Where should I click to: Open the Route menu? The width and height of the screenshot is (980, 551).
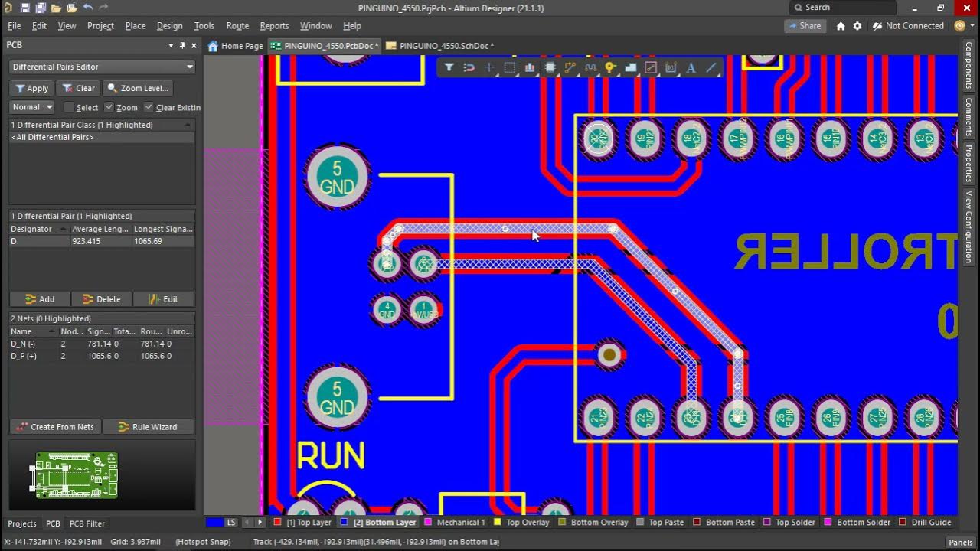point(237,26)
